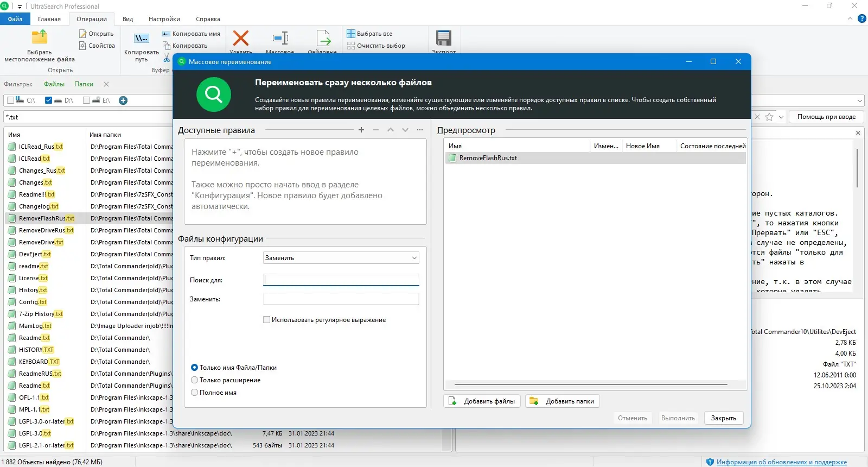Collapse the ribbon with chevron icon
The width and height of the screenshot is (868, 467).
(x=850, y=19)
